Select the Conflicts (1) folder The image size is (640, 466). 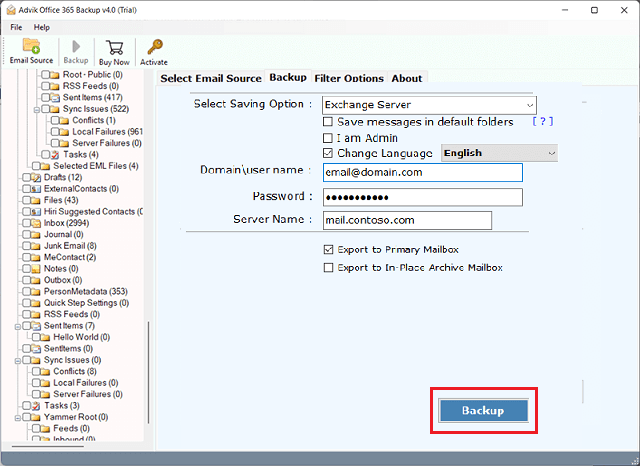coord(94,120)
